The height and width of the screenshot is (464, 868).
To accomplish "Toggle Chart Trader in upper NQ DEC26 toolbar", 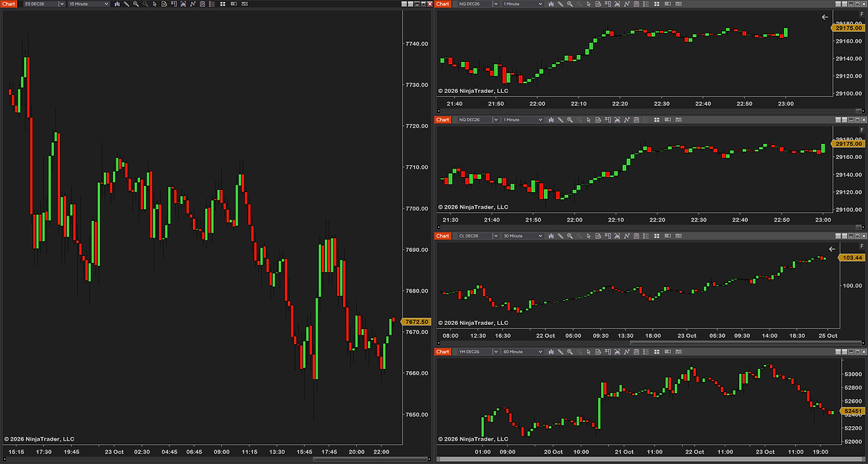I will 608,4.
